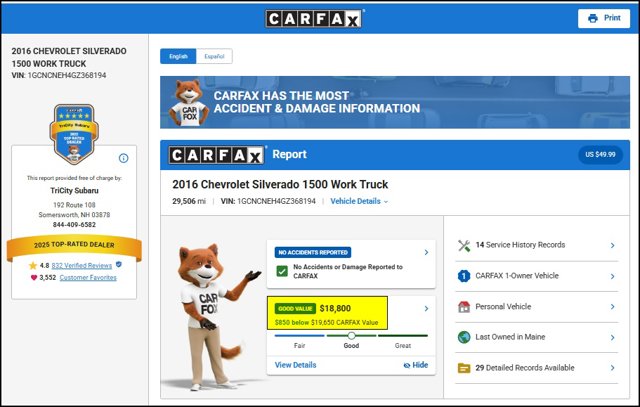Open Personal Vehicle row chevron
This screenshot has width=640, height=407.
tap(613, 307)
